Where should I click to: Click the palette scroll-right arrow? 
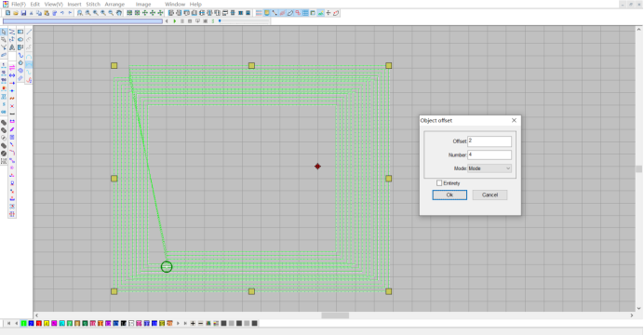(x=178, y=324)
